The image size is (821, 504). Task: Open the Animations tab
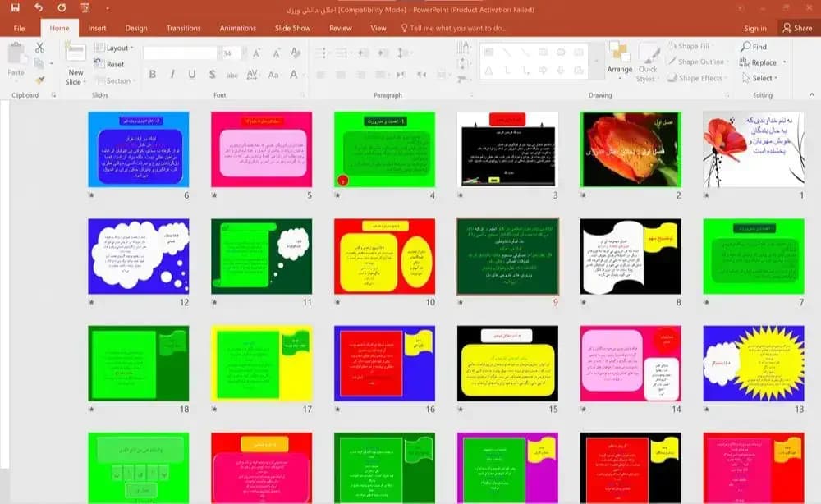click(x=238, y=28)
